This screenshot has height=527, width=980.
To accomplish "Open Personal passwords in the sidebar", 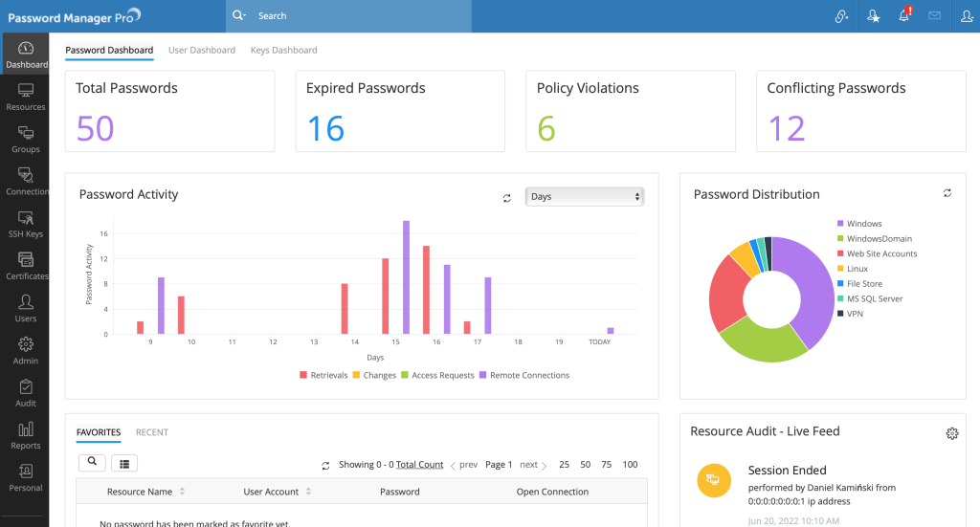I will click(24, 478).
